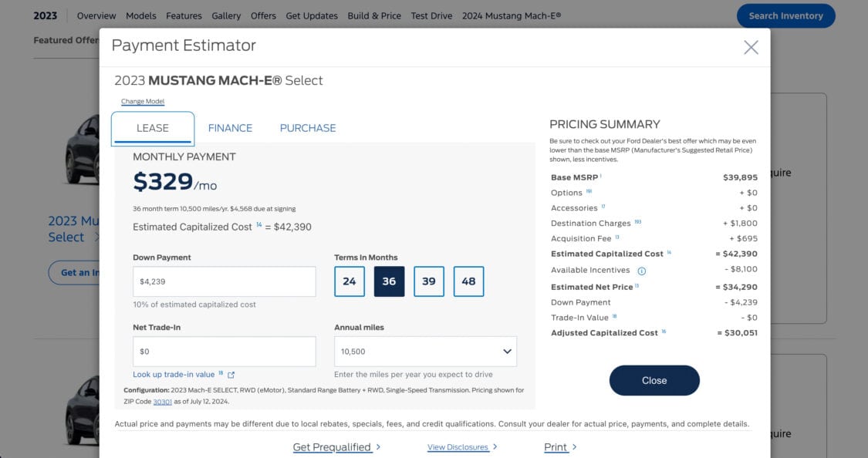Click the info icon beside Available Incentives
The image size is (868, 458).
642,271
